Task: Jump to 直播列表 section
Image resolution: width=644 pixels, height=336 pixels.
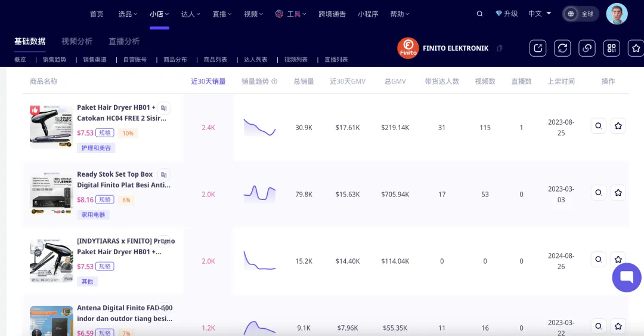Action: pos(336,60)
